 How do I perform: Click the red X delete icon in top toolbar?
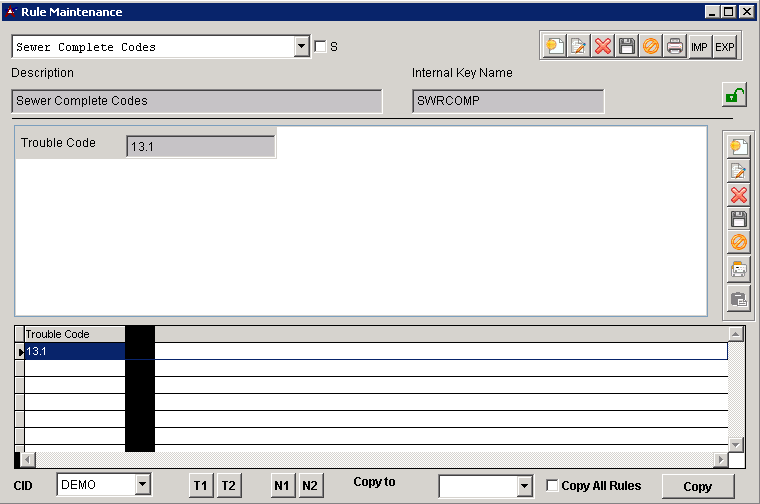pyautogui.click(x=603, y=47)
